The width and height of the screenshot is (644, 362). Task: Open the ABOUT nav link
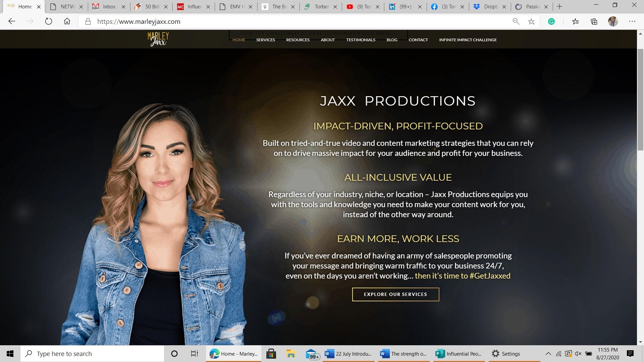tap(328, 40)
